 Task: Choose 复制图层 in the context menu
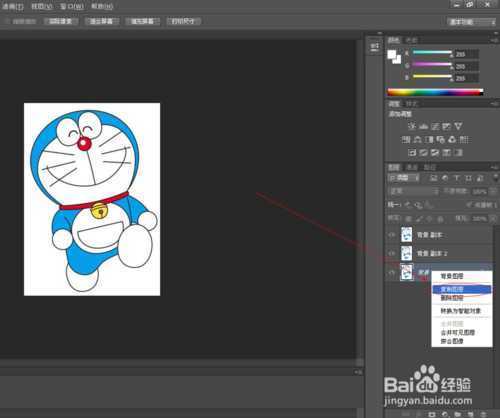462,289
